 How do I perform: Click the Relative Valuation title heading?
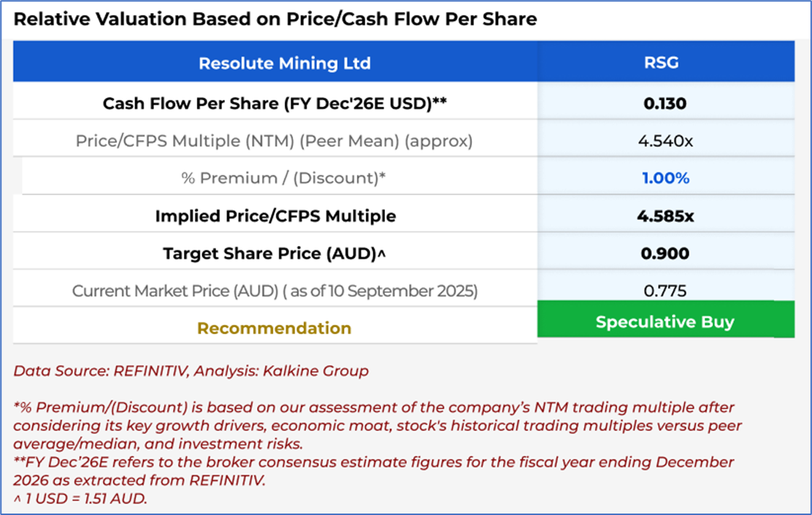pyautogui.click(x=275, y=20)
